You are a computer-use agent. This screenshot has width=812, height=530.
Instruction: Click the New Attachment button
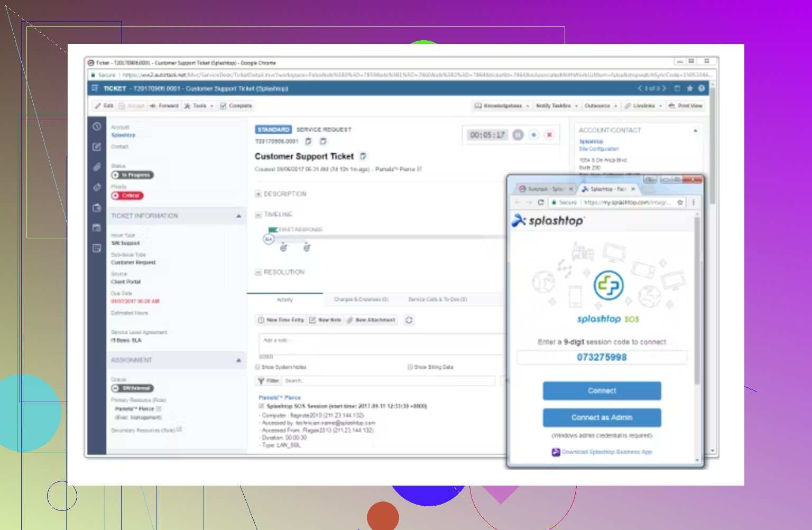coord(371,320)
